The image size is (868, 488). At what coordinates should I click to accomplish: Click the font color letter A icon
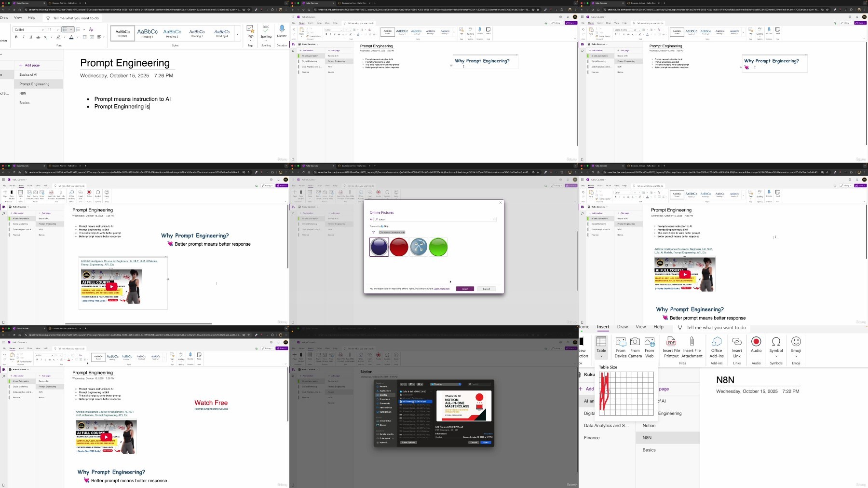pyautogui.click(x=71, y=37)
